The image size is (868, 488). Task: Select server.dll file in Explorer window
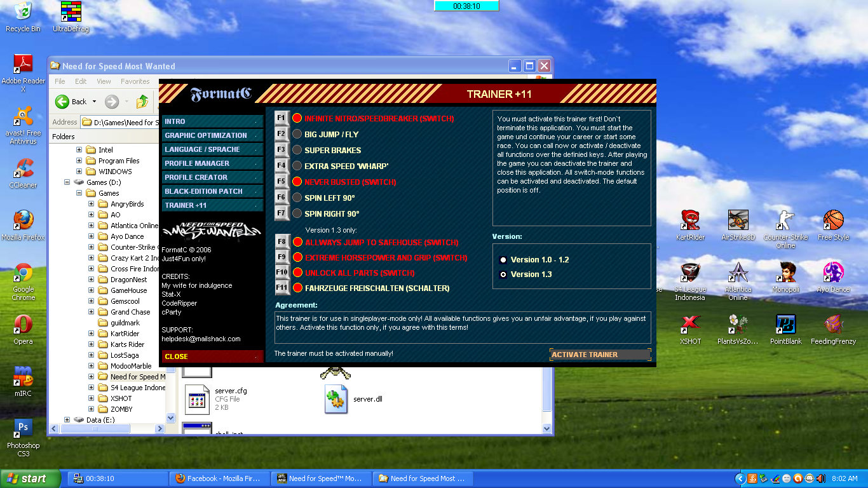pyautogui.click(x=354, y=399)
